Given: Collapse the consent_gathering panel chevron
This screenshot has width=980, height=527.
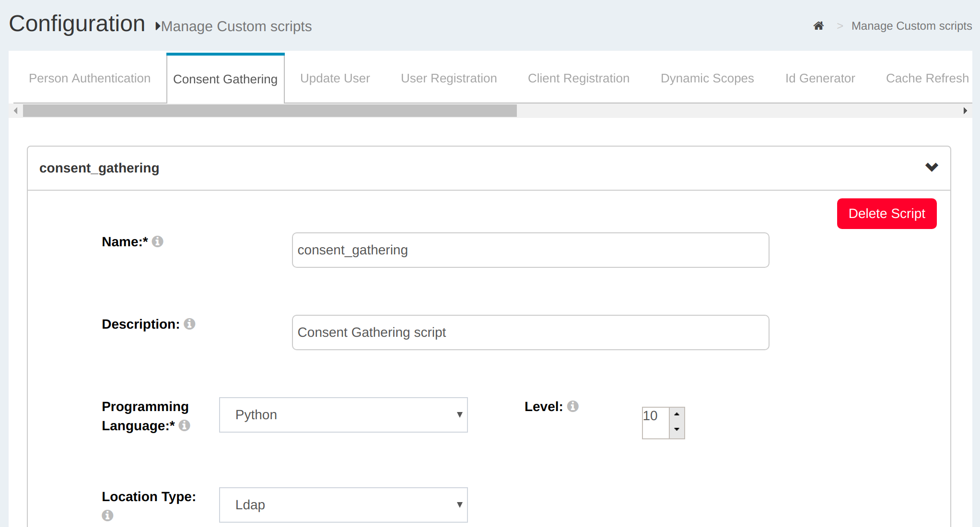Looking at the screenshot, I should click(x=931, y=167).
